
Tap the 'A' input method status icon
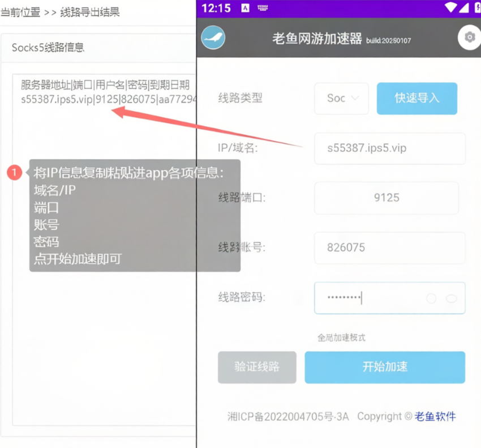tap(245, 8)
